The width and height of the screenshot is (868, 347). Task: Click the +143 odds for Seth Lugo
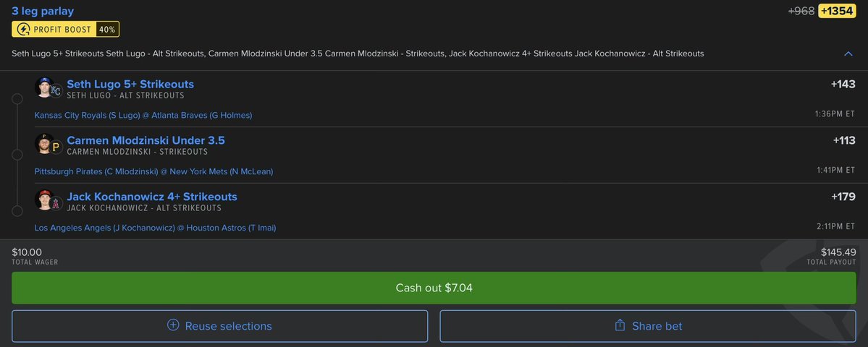point(843,84)
